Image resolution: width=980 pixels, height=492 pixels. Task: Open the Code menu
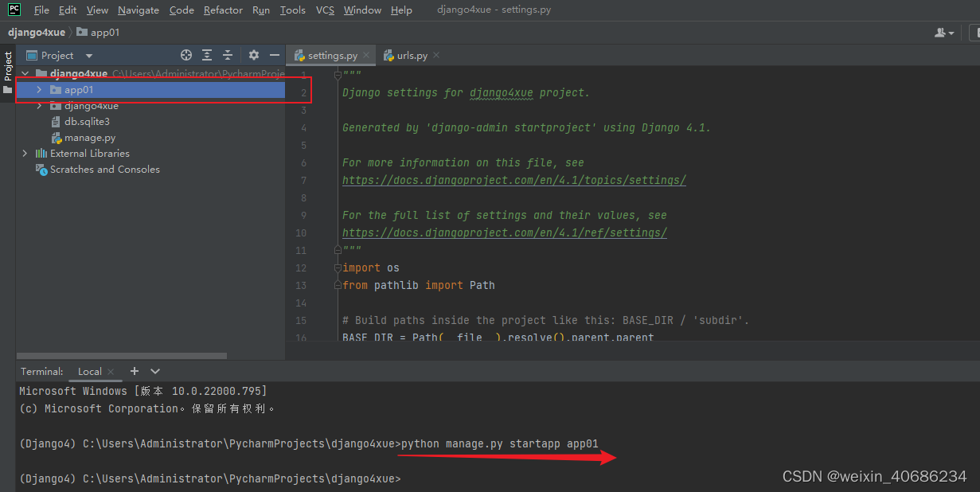pyautogui.click(x=182, y=10)
